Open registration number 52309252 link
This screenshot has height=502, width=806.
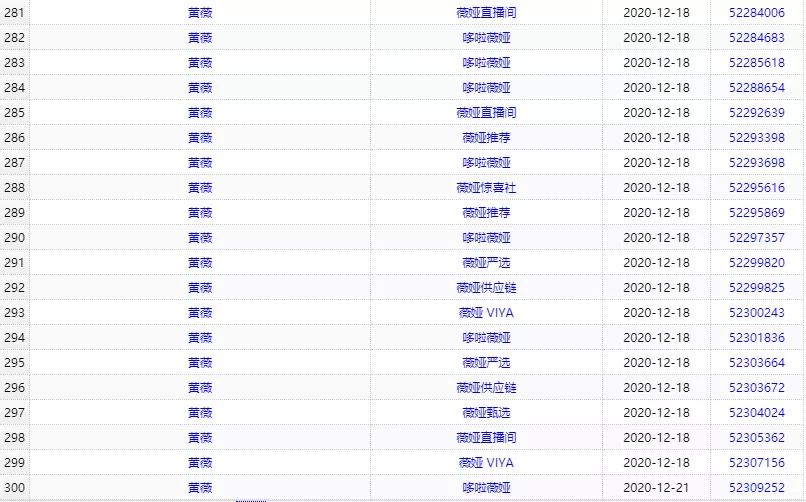[x=757, y=488]
